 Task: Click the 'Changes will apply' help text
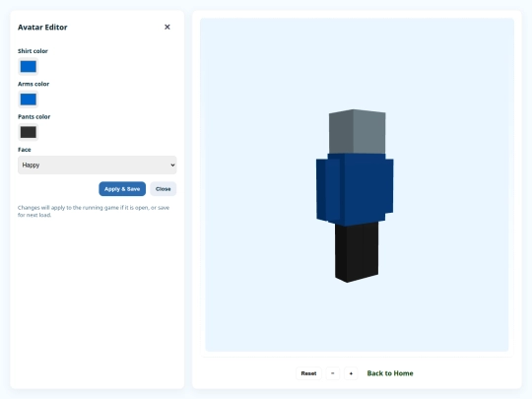click(x=94, y=211)
